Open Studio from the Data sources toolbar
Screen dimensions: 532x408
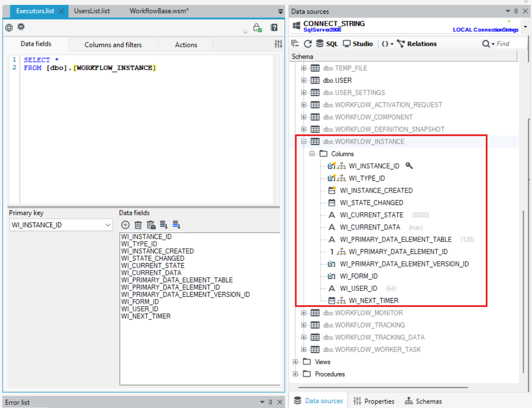(x=358, y=44)
